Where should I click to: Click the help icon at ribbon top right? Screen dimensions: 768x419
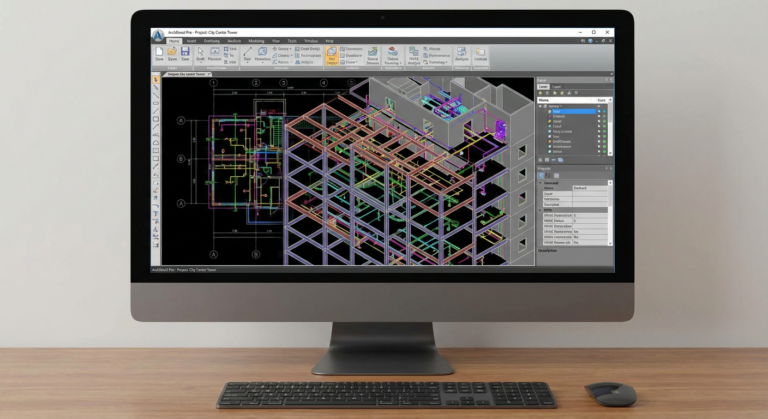[x=590, y=41]
